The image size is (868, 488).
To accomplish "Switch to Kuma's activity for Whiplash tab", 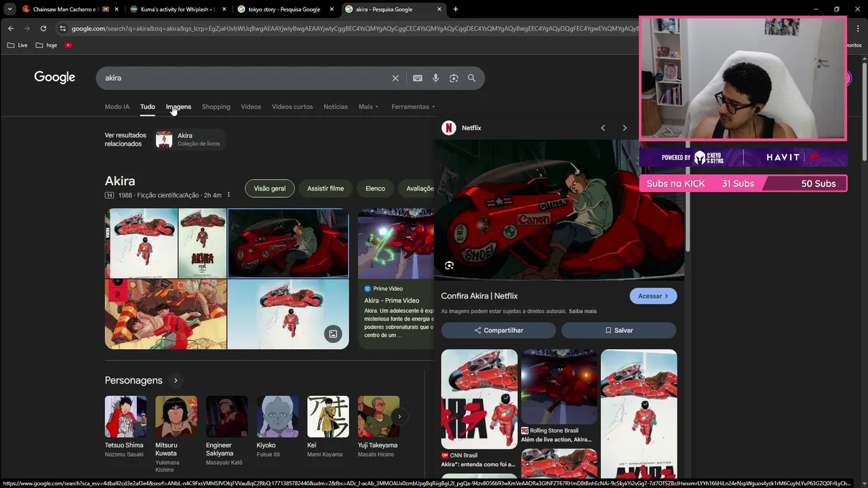I will [x=176, y=9].
